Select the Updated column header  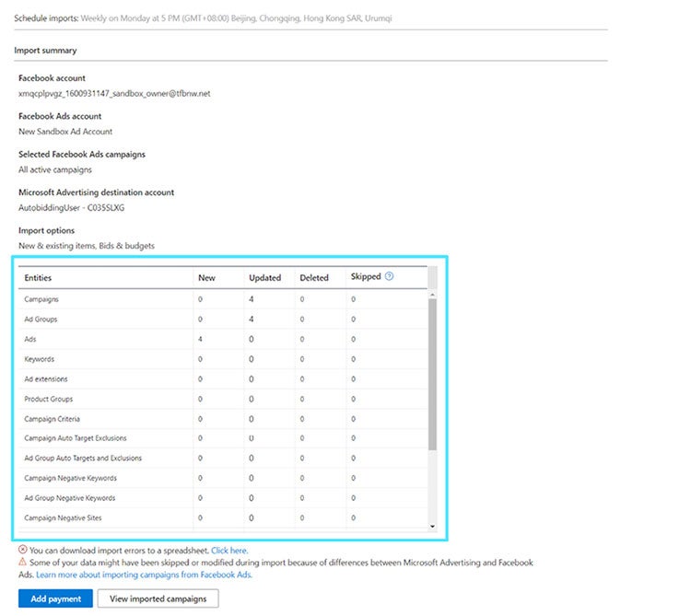(x=264, y=278)
